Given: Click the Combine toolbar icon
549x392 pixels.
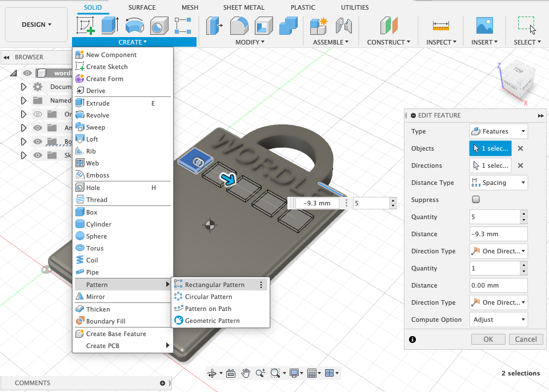Looking at the screenshot, I should (288, 26).
